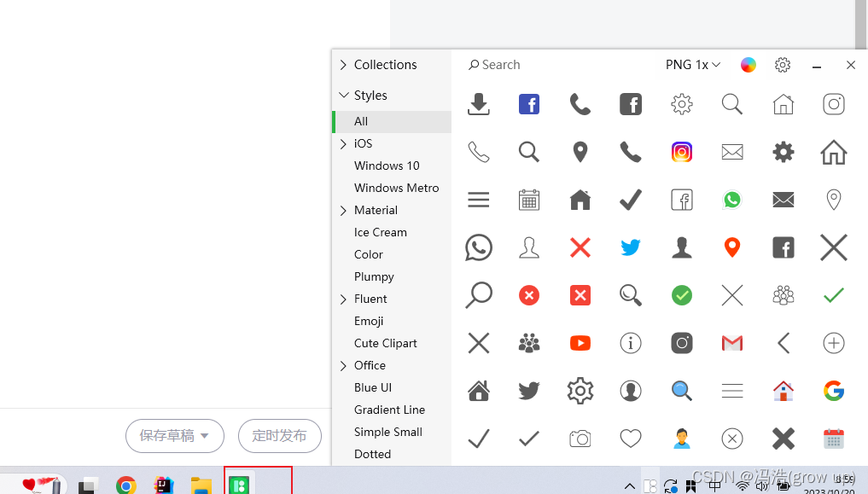Viewport: 868px width, 494px height.
Task: Open File Explorer from the taskbar
Action: click(201, 485)
